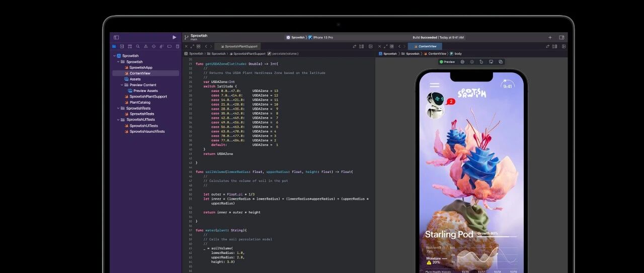Open related items grid in code editor
644x273 pixels.
[198, 46]
